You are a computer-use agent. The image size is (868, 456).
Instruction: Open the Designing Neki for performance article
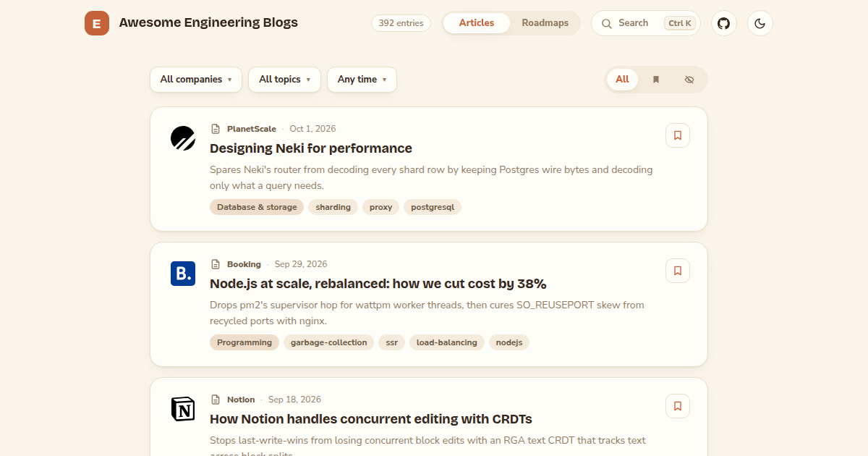pos(311,148)
